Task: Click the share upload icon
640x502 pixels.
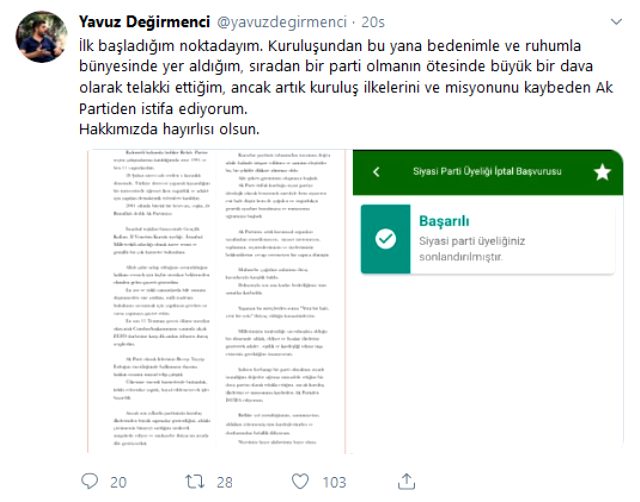Action: pyautogui.click(x=406, y=481)
